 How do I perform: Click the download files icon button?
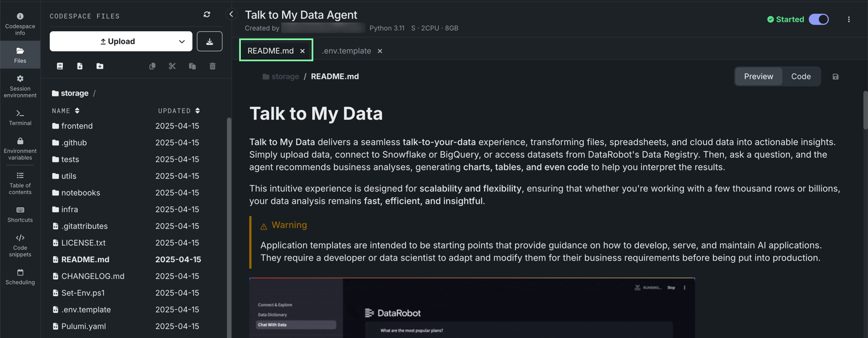tap(210, 41)
